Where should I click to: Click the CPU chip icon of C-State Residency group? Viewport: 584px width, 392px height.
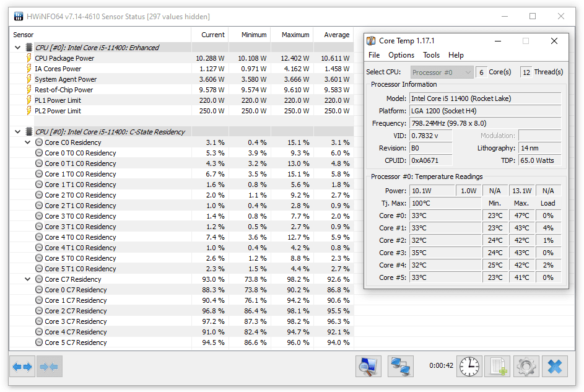point(28,131)
